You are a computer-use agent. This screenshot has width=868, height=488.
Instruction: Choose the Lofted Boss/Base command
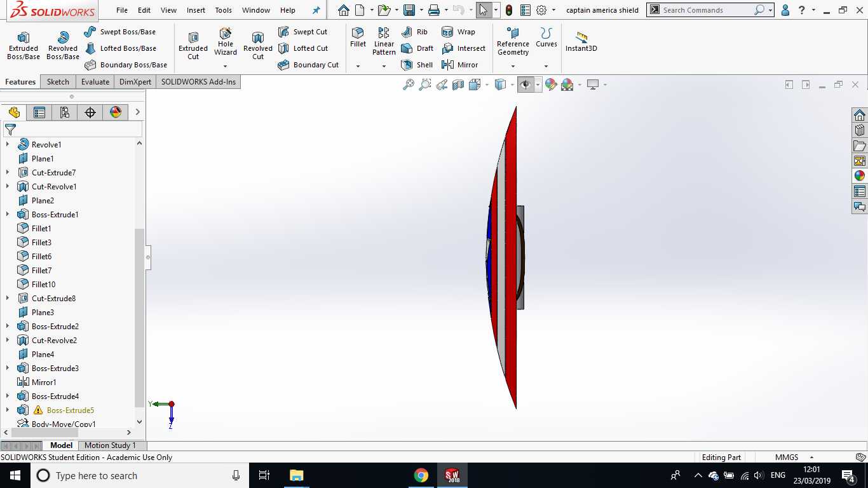(x=120, y=48)
